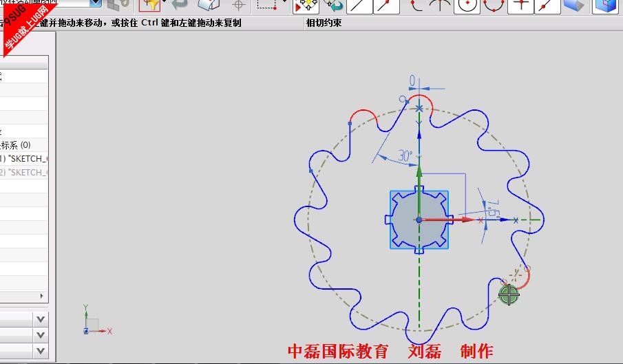Screen dimensions: 623x364
Task: Expand the first collapsed panel chevron below navigator
Action: (41, 319)
